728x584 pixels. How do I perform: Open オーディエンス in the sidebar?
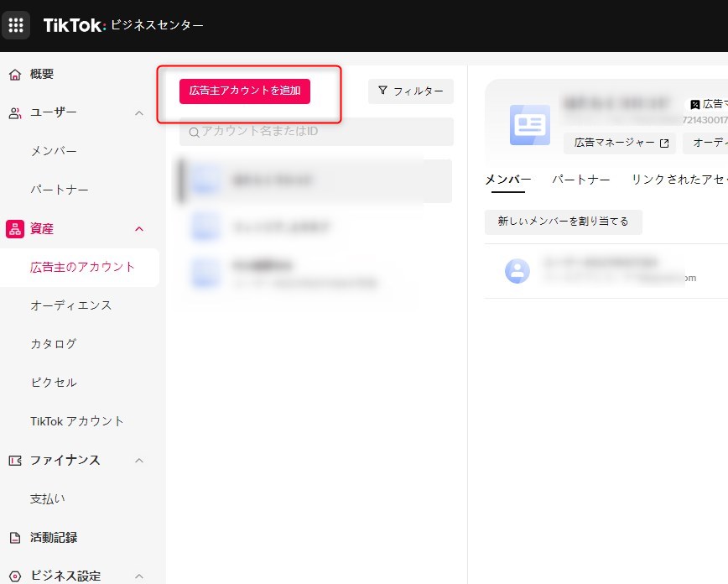tap(71, 305)
